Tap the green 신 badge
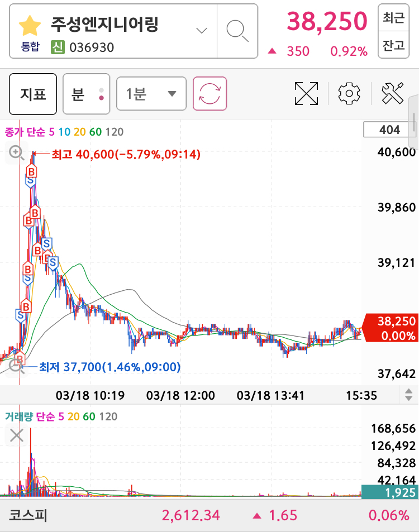This screenshot has width=419, height=532. coord(58,47)
